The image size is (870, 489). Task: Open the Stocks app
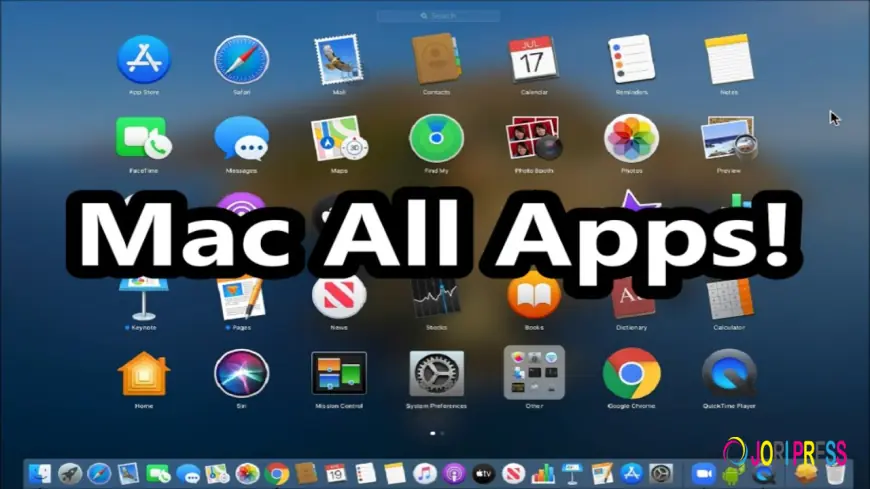[436, 299]
